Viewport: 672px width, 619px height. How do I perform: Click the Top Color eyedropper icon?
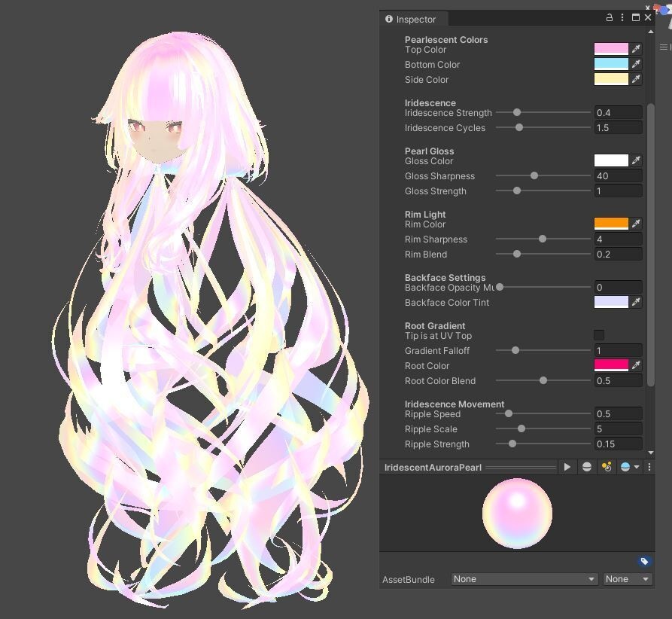point(636,49)
